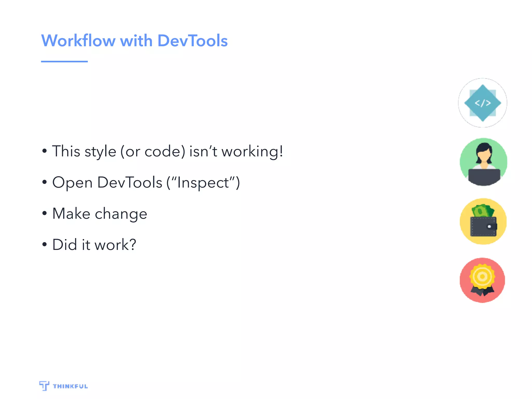Select the 'Open DevTools' bullet line
The height and width of the screenshot is (399, 532).
(x=146, y=182)
